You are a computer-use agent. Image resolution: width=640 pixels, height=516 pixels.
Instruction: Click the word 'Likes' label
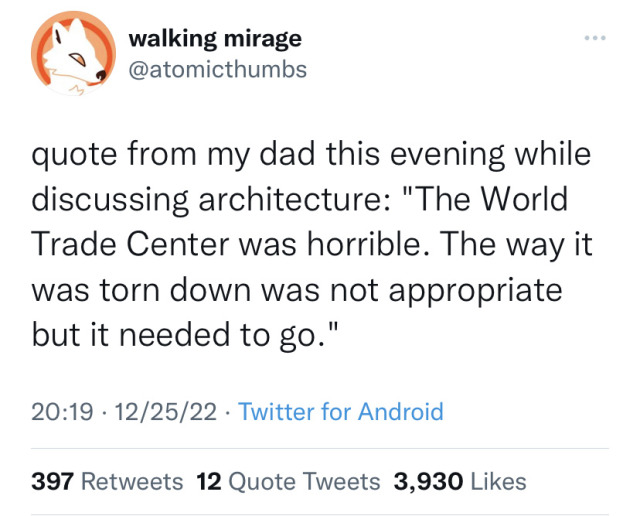pyautogui.click(x=498, y=481)
